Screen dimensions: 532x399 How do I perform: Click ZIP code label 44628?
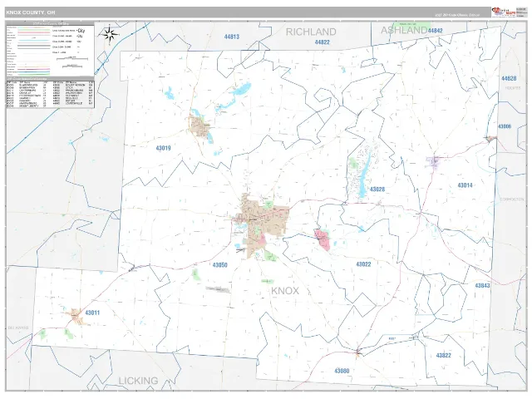[509, 78]
